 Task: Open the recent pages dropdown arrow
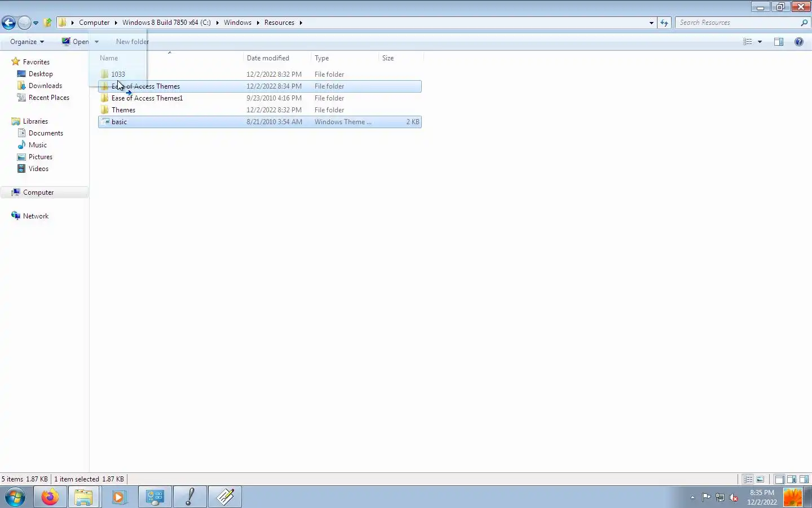pyautogui.click(x=36, y=23)
